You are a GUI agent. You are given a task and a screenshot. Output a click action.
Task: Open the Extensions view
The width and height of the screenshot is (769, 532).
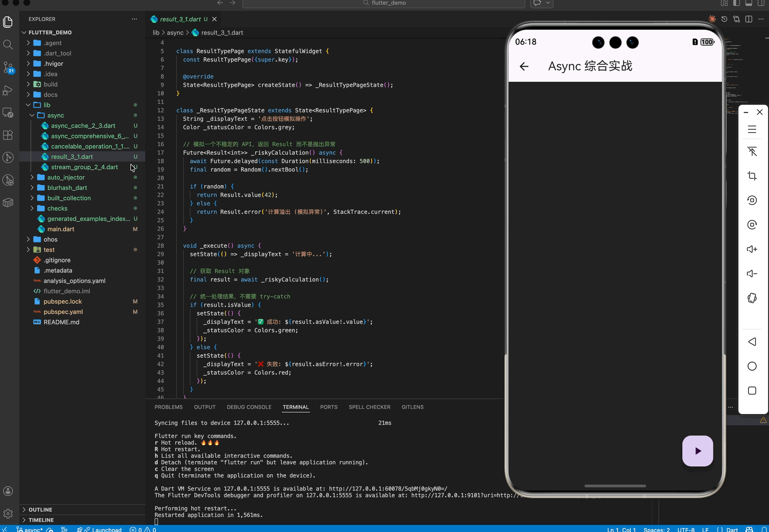(x=8, y=135)
